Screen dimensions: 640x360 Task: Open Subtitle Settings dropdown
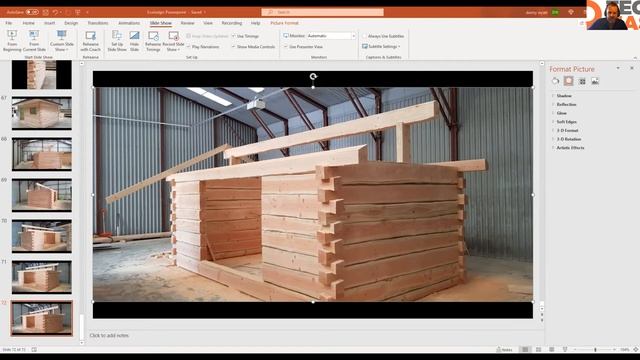pyautogui.click(x=381, y=47)
